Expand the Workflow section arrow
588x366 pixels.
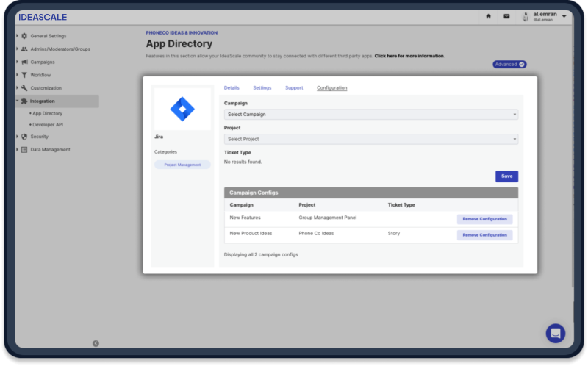tap(17, 75)
